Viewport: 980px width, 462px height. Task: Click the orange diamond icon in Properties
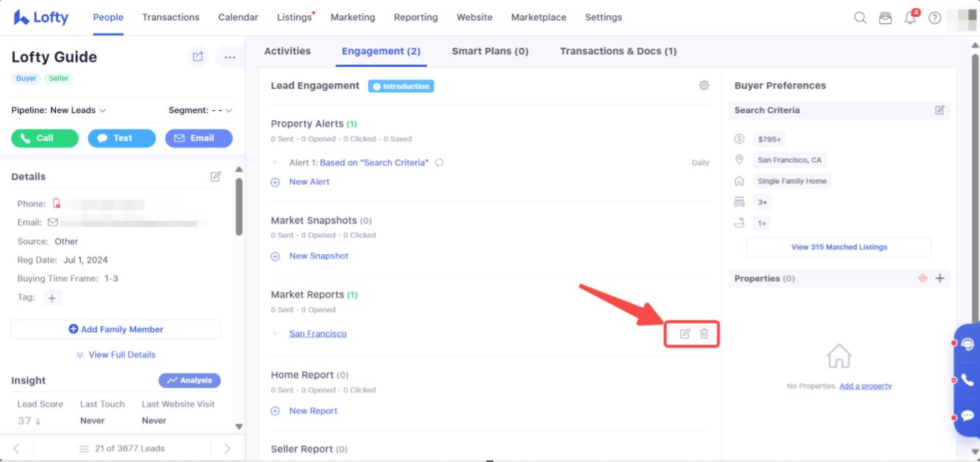[x=922, y=278]
